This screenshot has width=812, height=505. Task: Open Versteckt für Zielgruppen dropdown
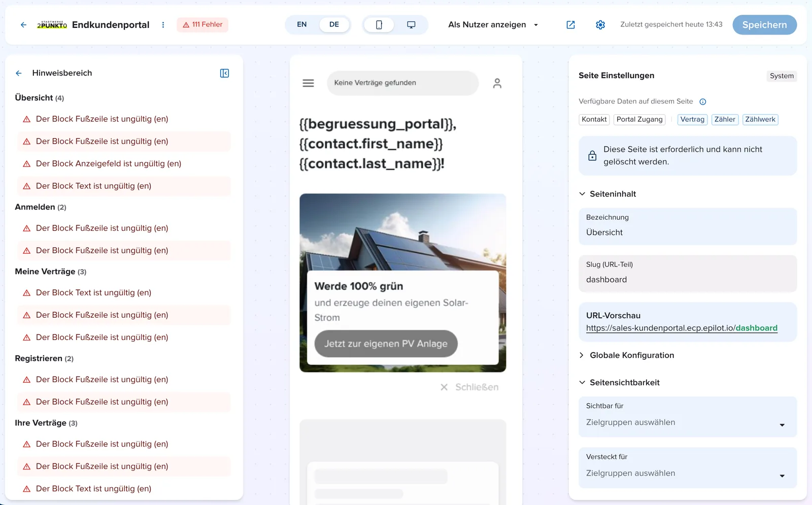(x=688, y=467)
